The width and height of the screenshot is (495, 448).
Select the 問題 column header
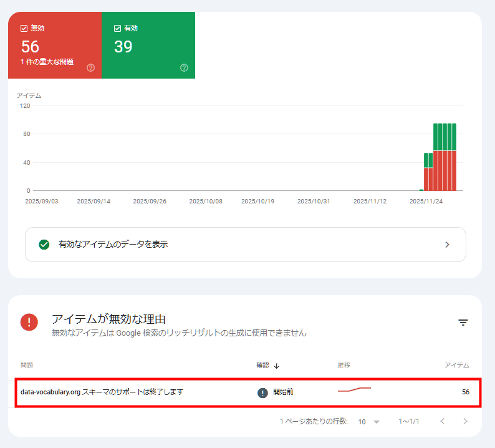pos(27,365)
